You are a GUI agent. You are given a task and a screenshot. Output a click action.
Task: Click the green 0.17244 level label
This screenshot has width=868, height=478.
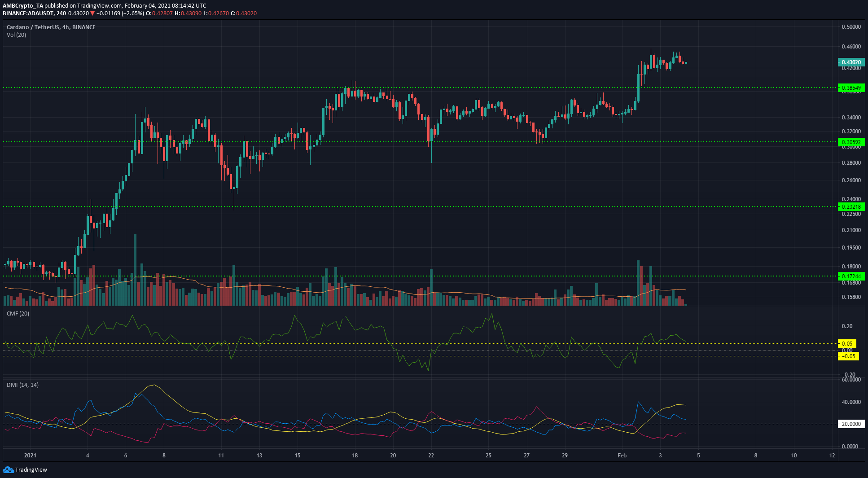coord(851,276)
